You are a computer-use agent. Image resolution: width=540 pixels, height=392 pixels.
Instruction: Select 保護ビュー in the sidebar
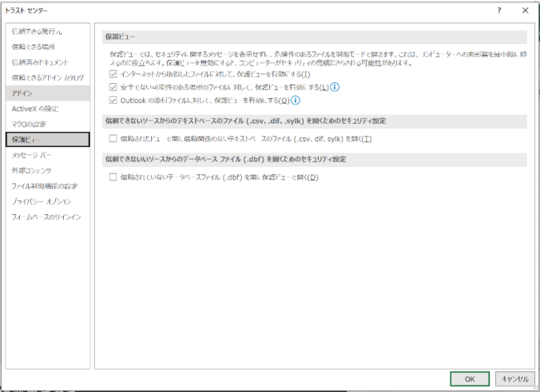47,140
